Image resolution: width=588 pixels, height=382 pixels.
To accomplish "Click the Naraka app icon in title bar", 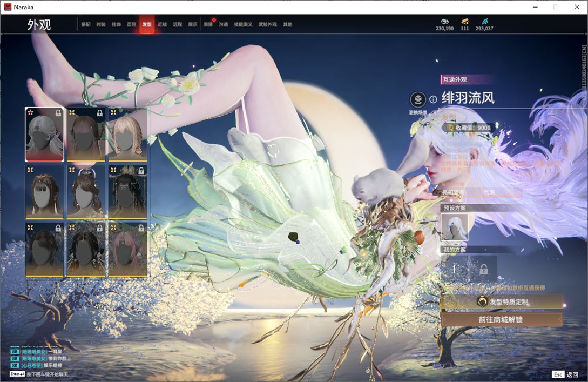I will (8, 7).
